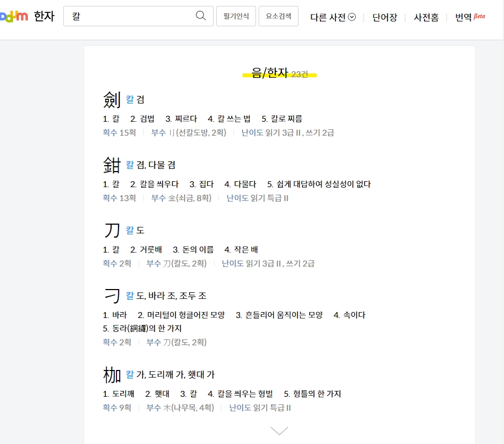Click 획수 13획 under 鉗
The height and width of the screenshot is (444, 504).
click(x=119, y=198)
